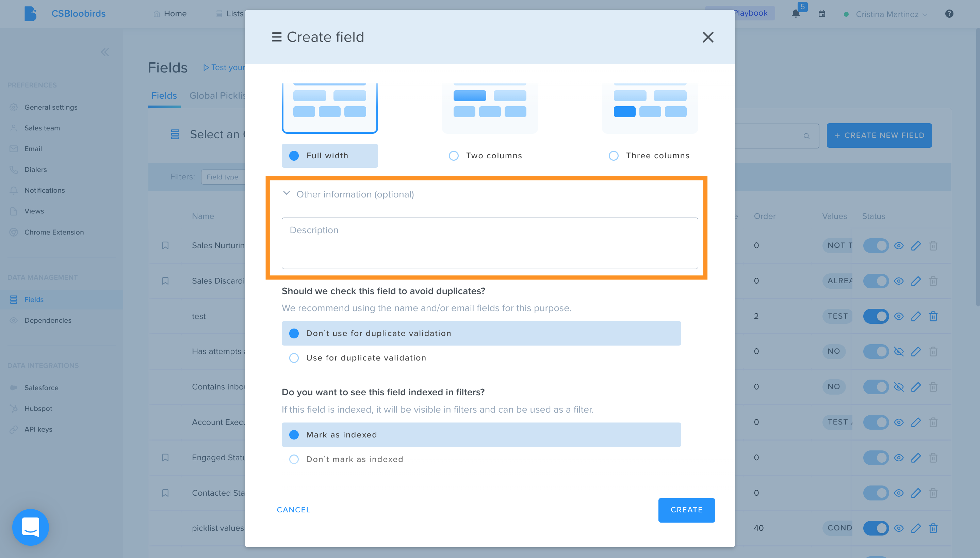Open Chrome Extension settings
This screenshot has width=980, height=558.
pyautogui.click(x=54, y=232)
